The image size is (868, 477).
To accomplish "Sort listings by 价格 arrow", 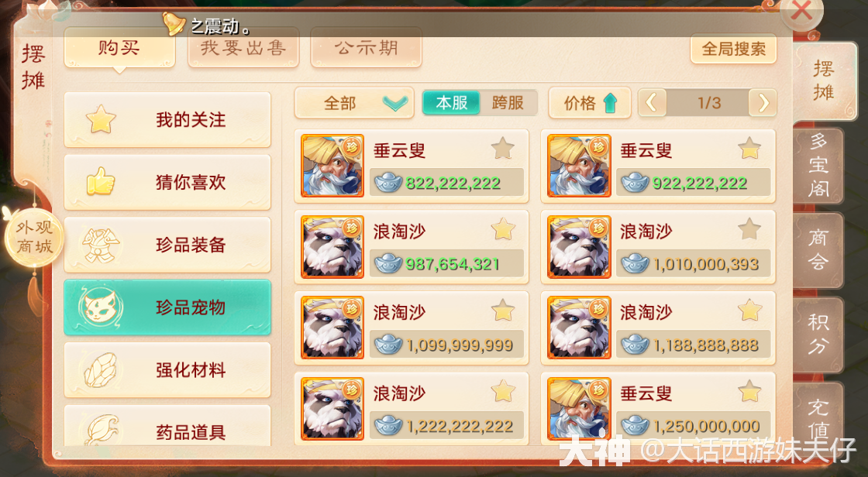I will [x=590, y=103].
